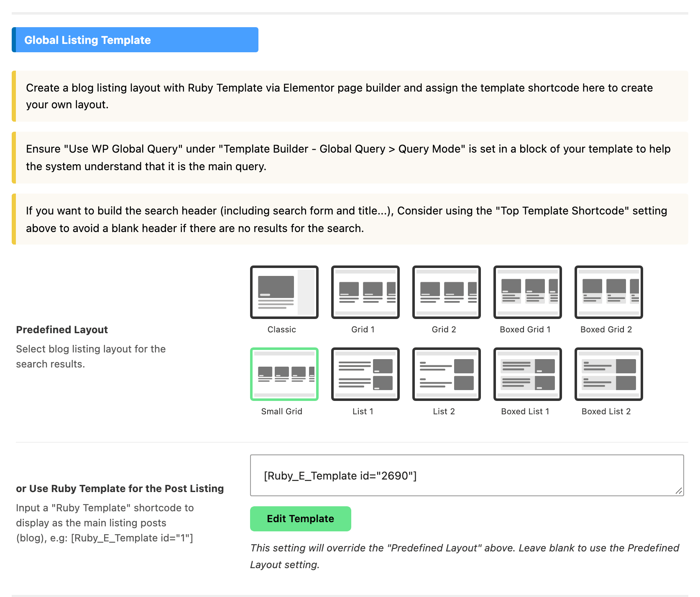Click the 'Use WP Global Query' notice
700x597 pixels.
[350, 158]
